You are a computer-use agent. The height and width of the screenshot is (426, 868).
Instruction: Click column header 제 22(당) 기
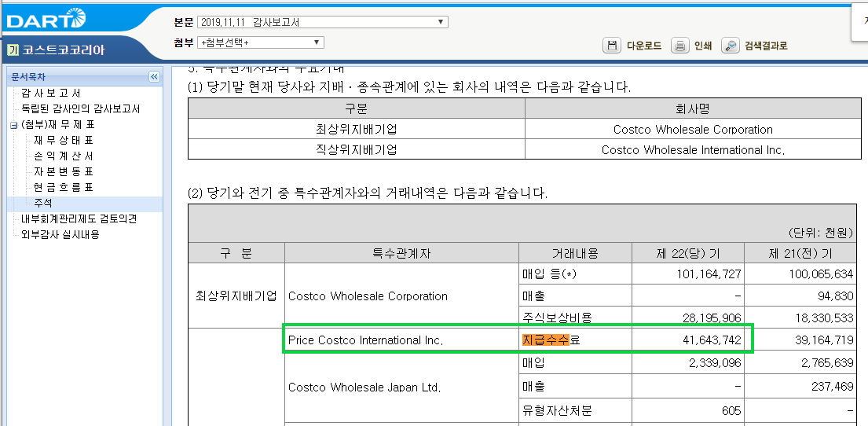pos(687,254)
